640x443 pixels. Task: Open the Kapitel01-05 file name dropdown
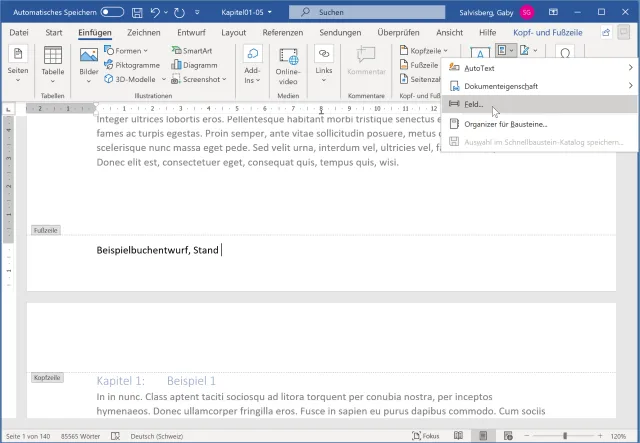(x=270, y=12)
